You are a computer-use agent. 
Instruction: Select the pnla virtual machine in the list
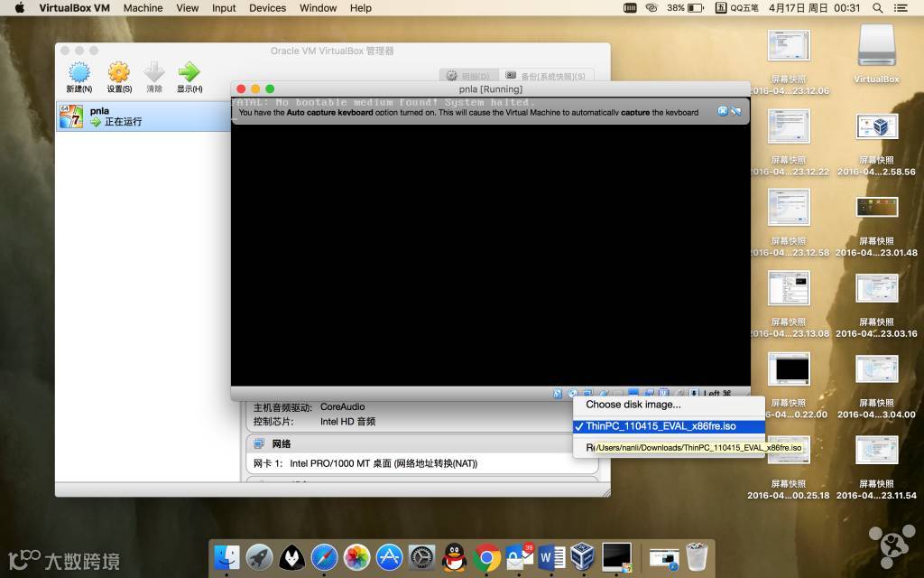click(143, 116)
